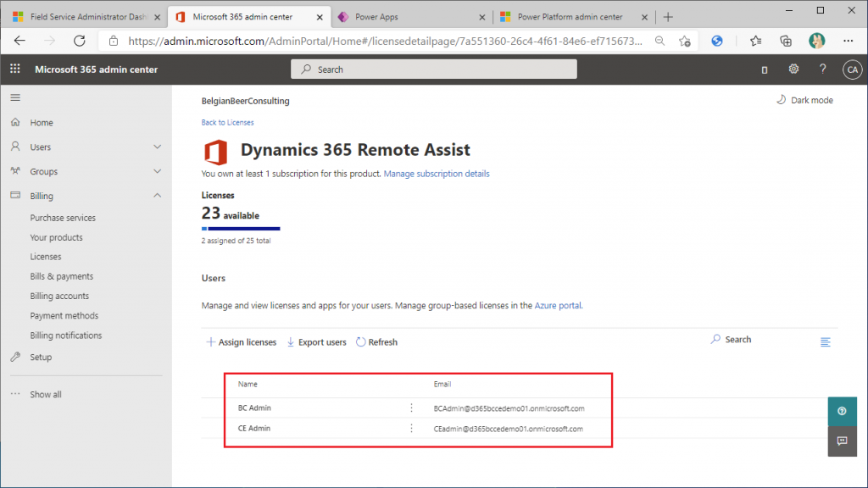Screen dimensions: 868x488
Task: Click the admin center top search box
Action: (x=434, y=69)
